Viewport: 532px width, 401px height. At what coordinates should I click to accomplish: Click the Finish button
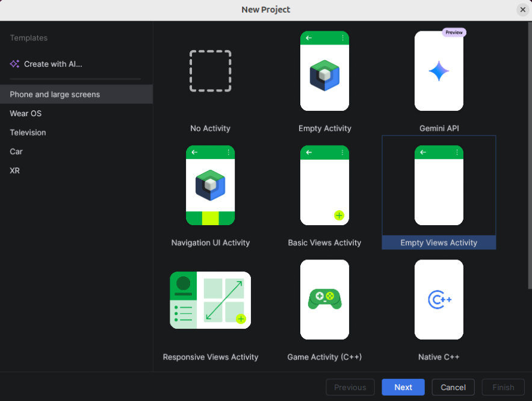(503, 387)
